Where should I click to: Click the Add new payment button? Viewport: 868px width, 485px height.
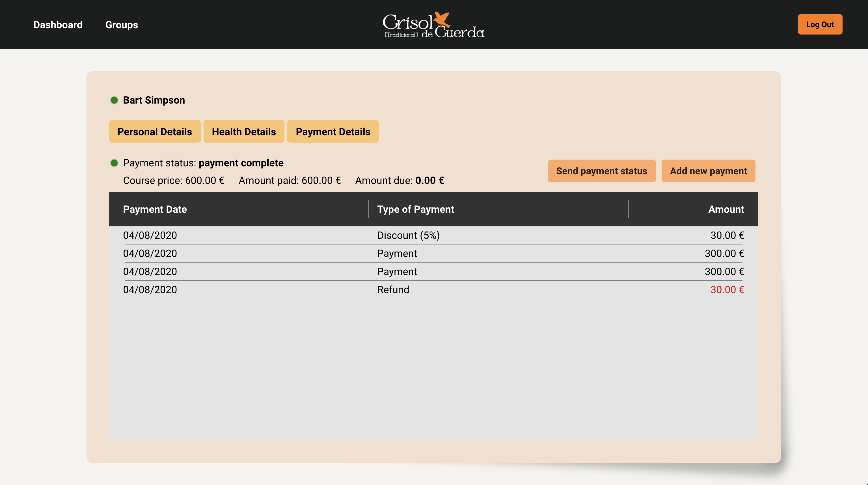coord(708,171)
